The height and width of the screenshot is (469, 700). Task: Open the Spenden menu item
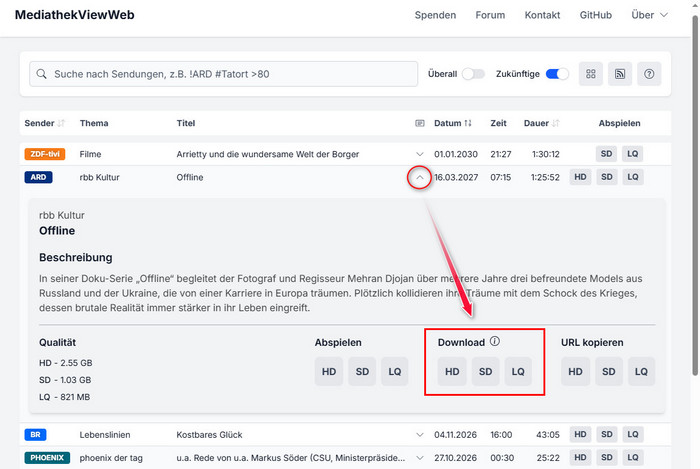(435, 15)
